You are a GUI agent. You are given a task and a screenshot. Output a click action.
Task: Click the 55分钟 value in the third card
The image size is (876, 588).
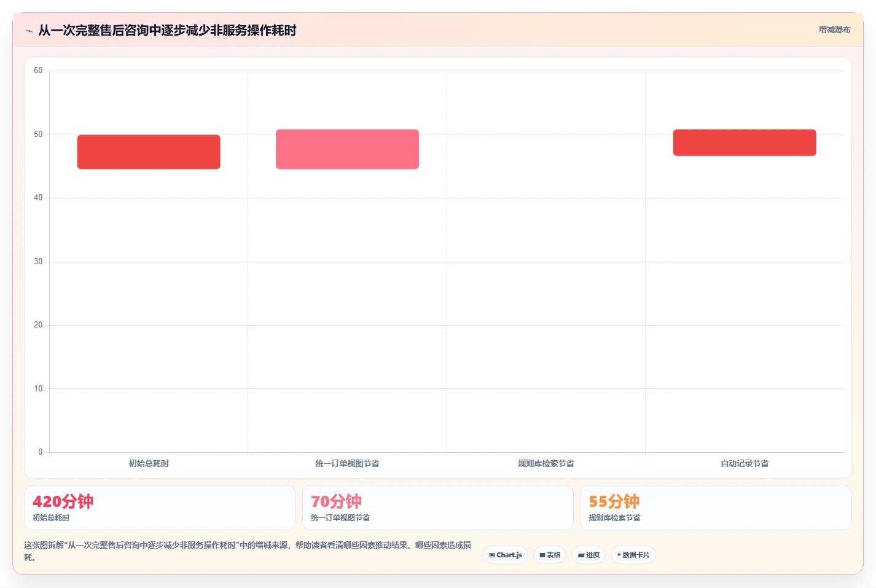(614, 501)
